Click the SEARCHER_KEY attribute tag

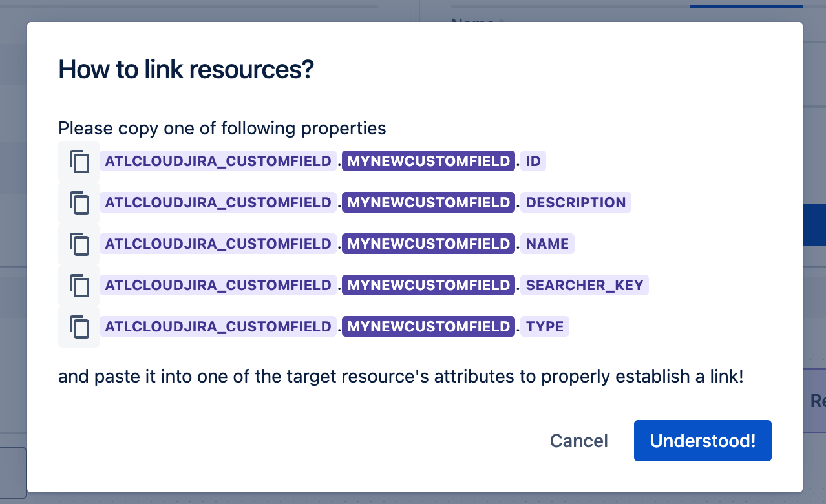point(584,286)
